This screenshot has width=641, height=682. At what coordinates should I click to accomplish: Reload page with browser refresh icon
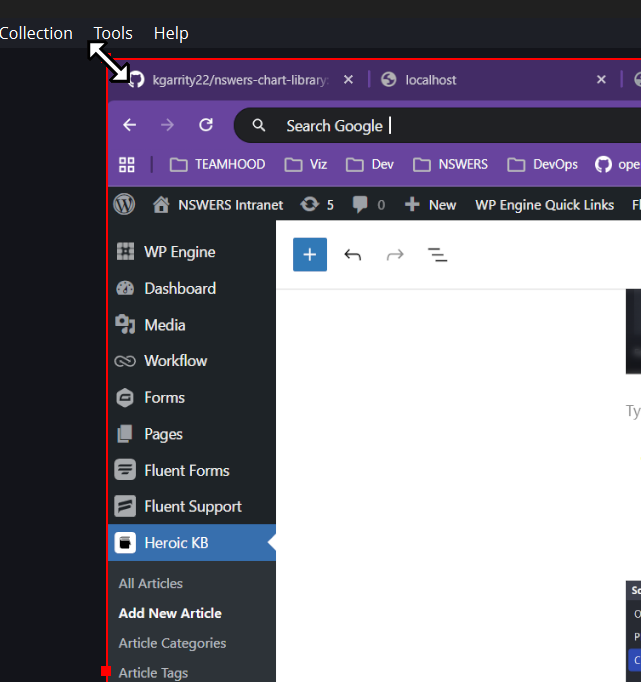tap(206, 125)
